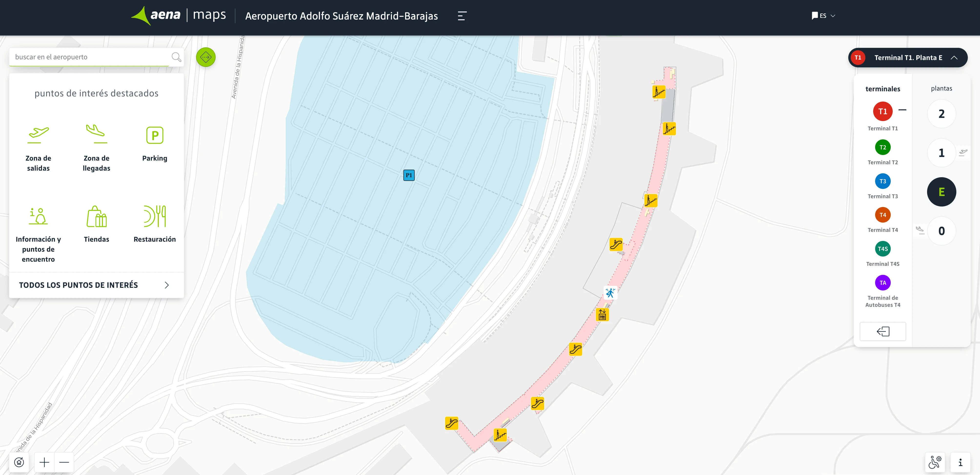Select Terminal de Autobuses T4
Image resolution: width=980 pixels, height=475 pixels.
tap(883, 282)
